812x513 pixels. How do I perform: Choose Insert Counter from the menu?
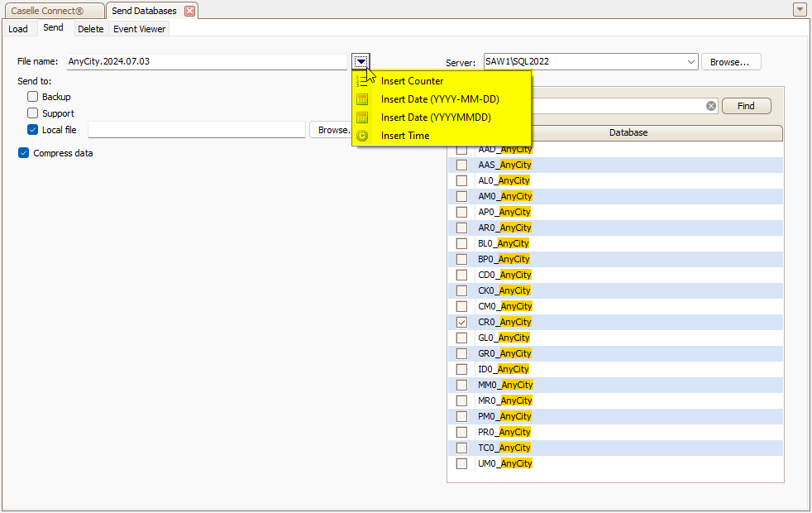point(442,81)
